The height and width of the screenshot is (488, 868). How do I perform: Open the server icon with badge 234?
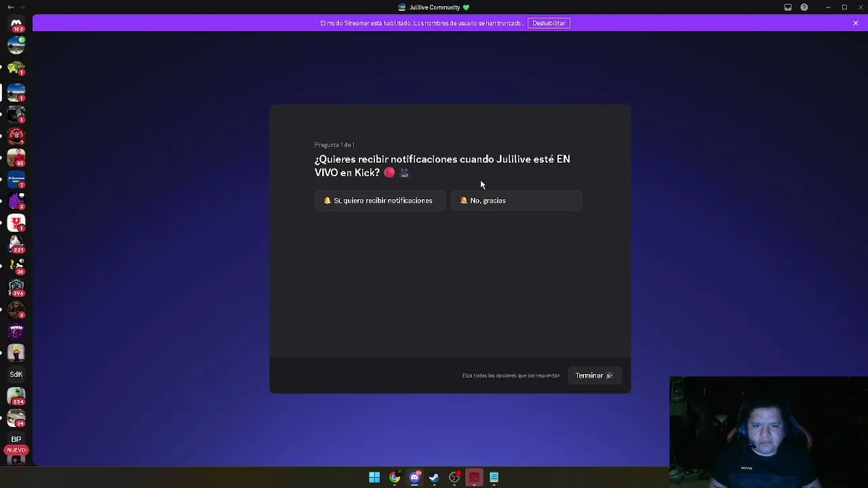point(16,396)
